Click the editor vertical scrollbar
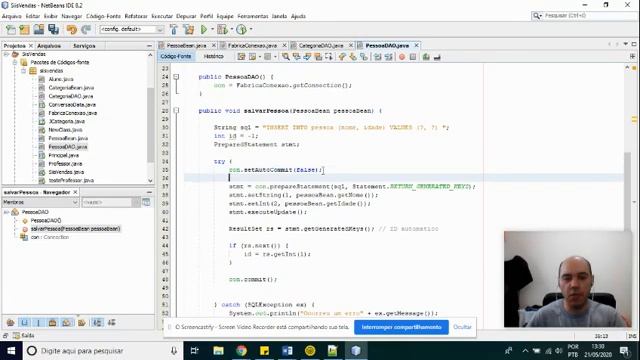640x360 pixels. pos(627,192)
